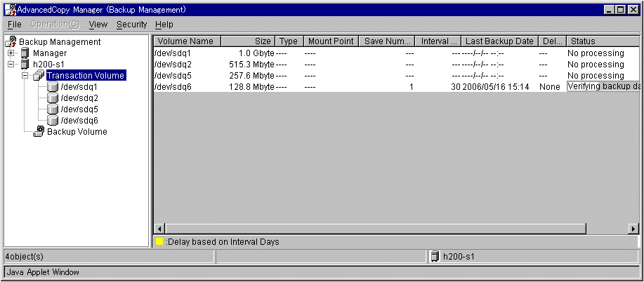Select Transaction Volume label in tree

(86, 76)
